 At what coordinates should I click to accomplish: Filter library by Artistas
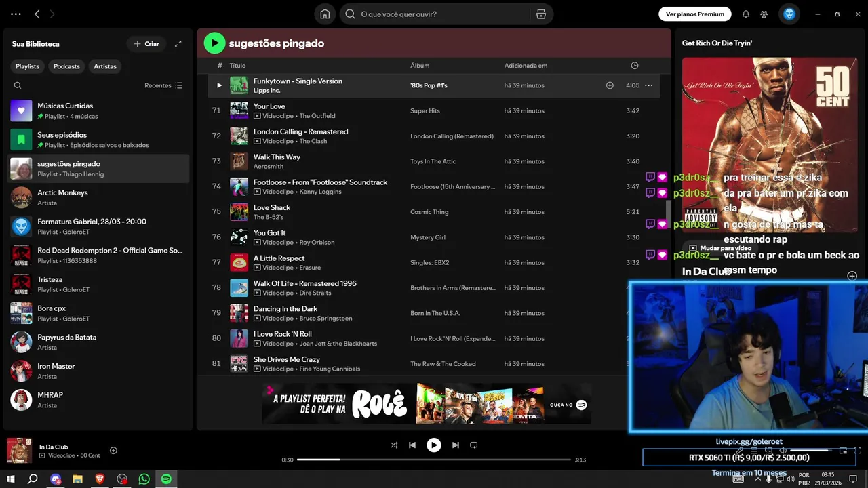(x=105, y=66)
